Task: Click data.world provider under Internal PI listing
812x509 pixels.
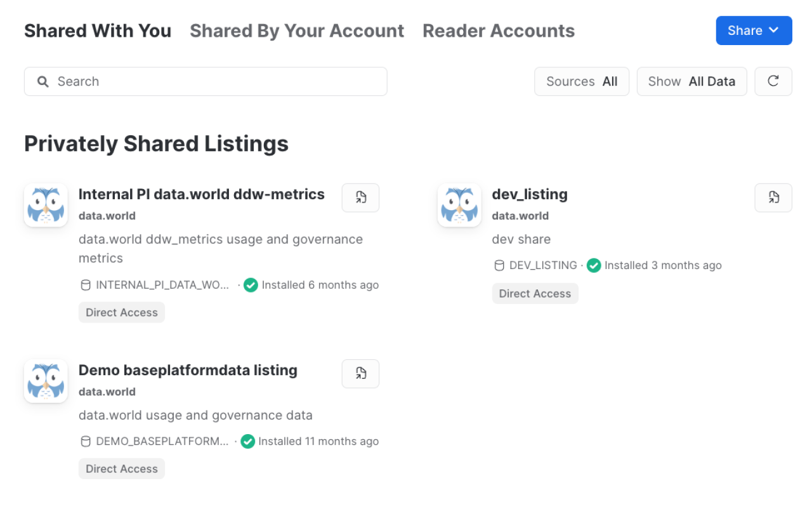Action: [x=107, y=216]
